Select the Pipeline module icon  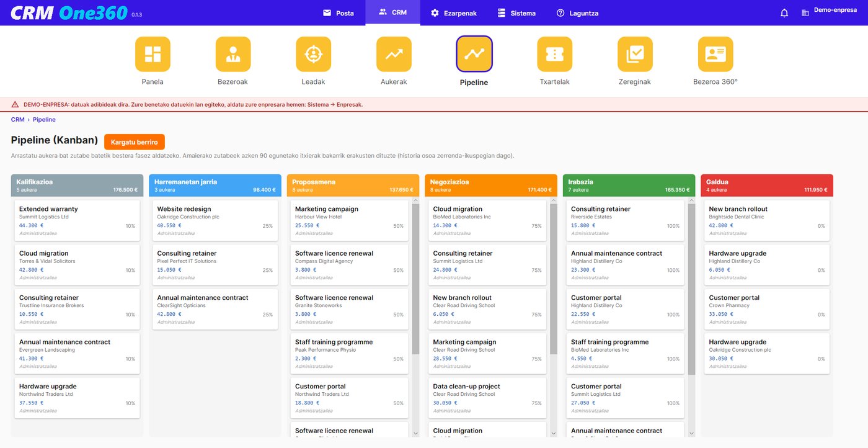coord(474,54)
